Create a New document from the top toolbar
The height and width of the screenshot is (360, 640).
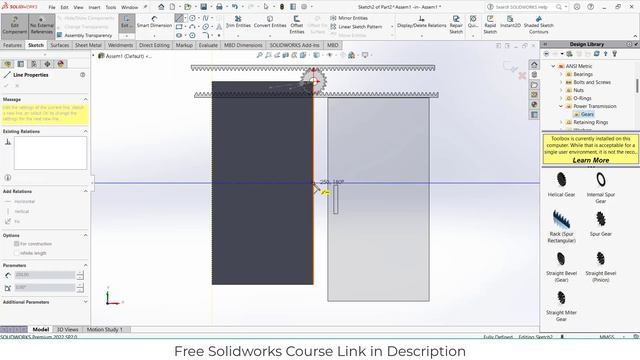pos(172,7)
